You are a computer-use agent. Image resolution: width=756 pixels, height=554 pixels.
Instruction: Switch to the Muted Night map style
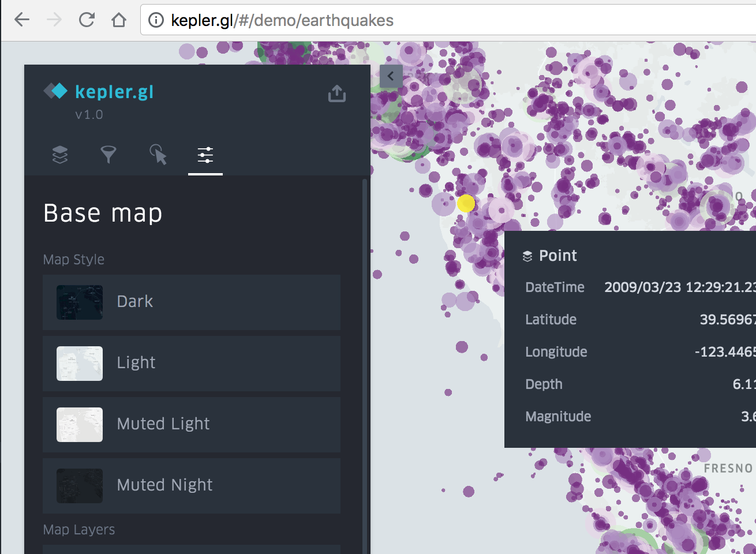(x=191, y=485)
